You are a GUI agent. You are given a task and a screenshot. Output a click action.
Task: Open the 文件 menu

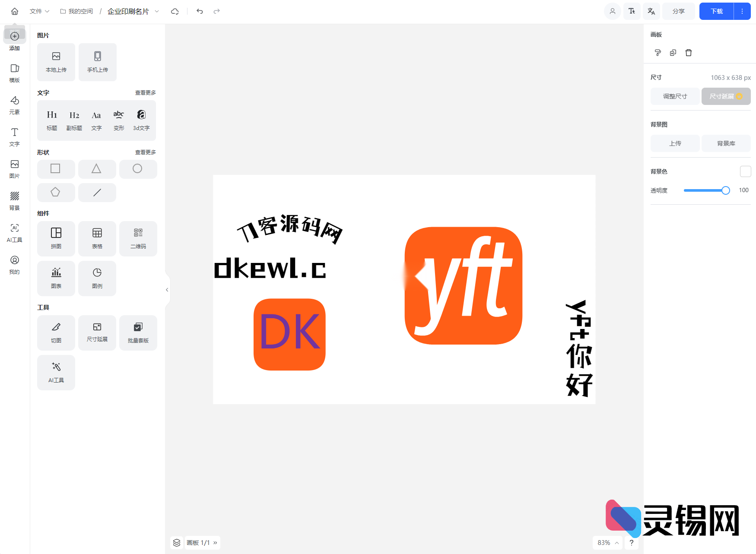point(36,11)
